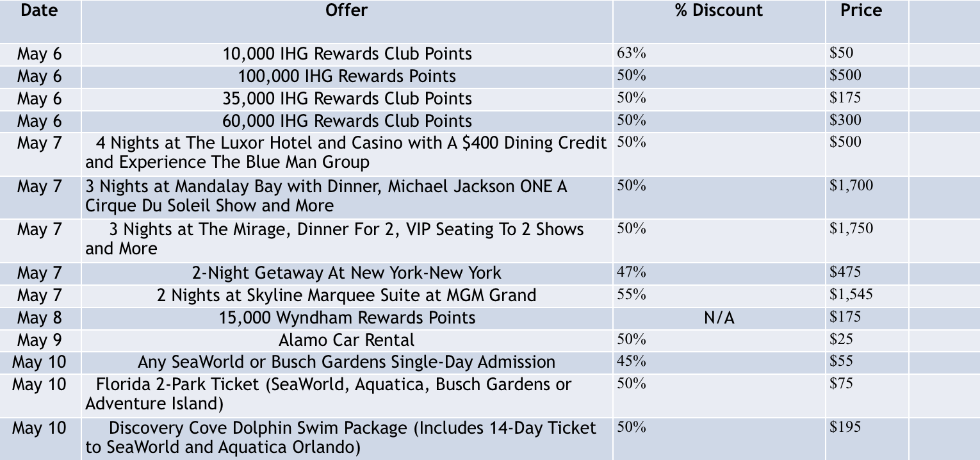Click the Offer column header
Viewport: 980px width, 460px height.
[347, 11]
